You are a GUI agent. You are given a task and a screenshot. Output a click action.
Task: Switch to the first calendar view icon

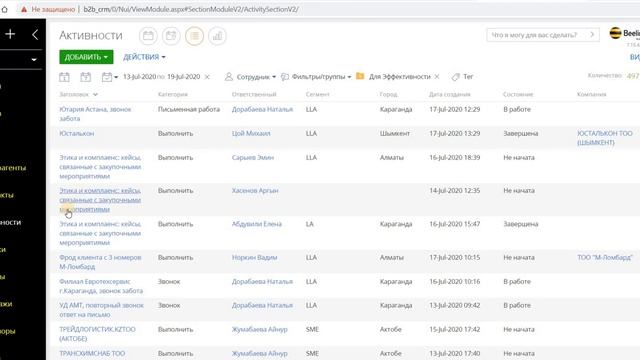148,36
